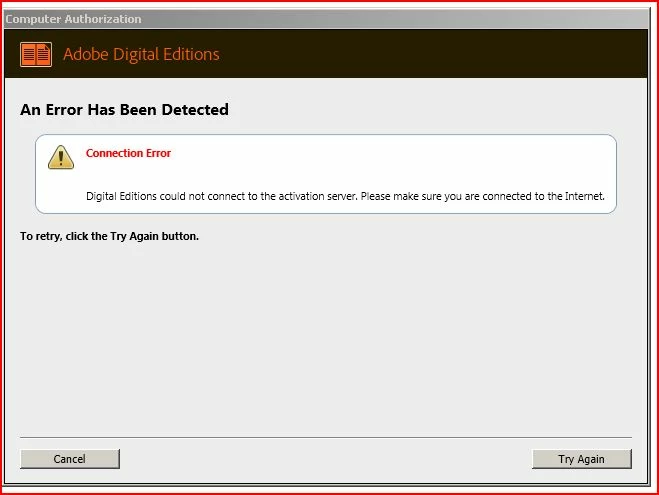Click the activation server error message text
The width and height of the screenshot is (659, 495).
[345, 196]
